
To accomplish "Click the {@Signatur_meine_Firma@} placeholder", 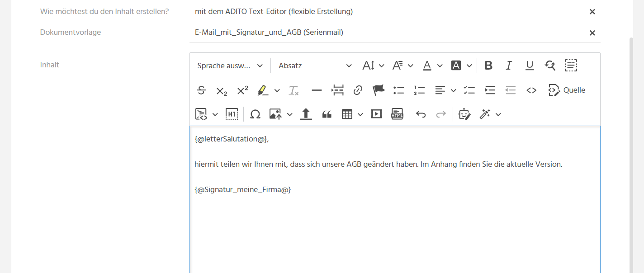I will click(x=242, y=190).
